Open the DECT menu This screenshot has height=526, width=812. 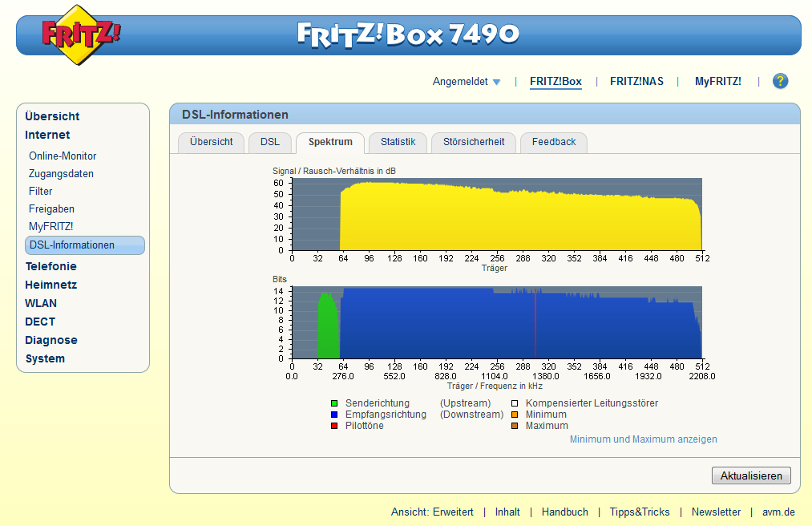tap(40, 322)
